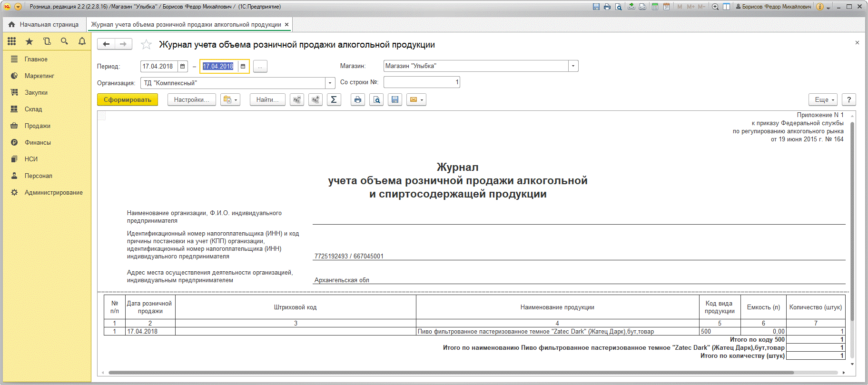Open the 1C main menu round button
The image size is (868, 385).
18,7
